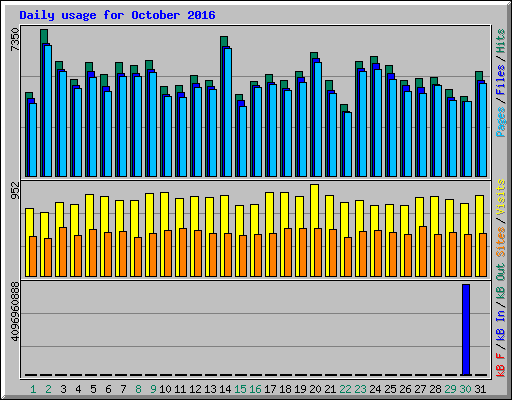Click the red 'kB F' legend label
This screenshot has height=400, width=512.
[x=500, y=365]
